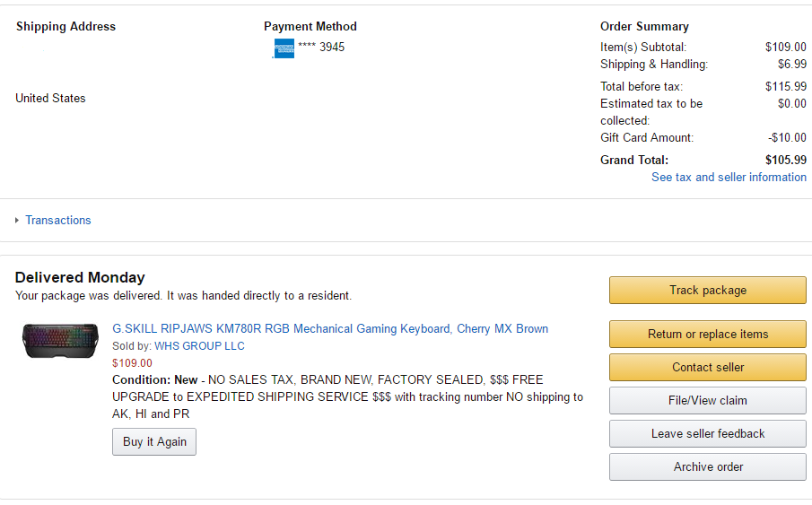Open See tax and seller information
Image resolution: width=812 pixels, height=505 pixels.
point(729,178)
